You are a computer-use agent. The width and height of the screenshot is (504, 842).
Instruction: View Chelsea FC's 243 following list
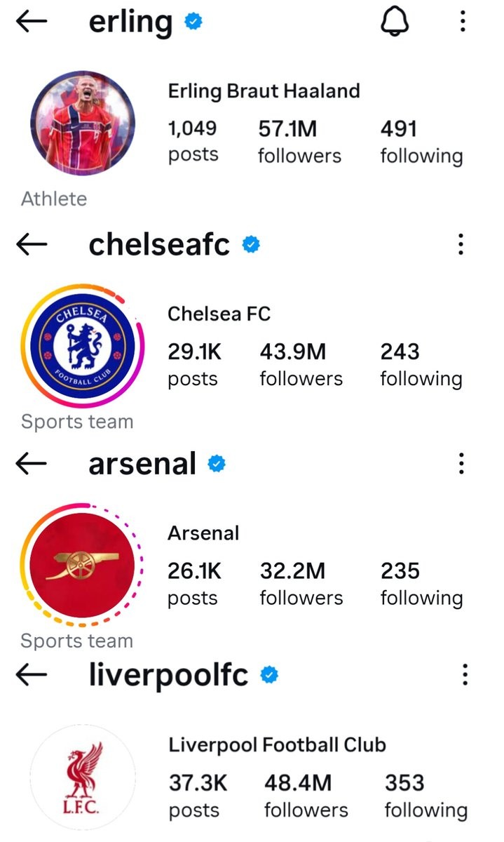click(421, 364)
